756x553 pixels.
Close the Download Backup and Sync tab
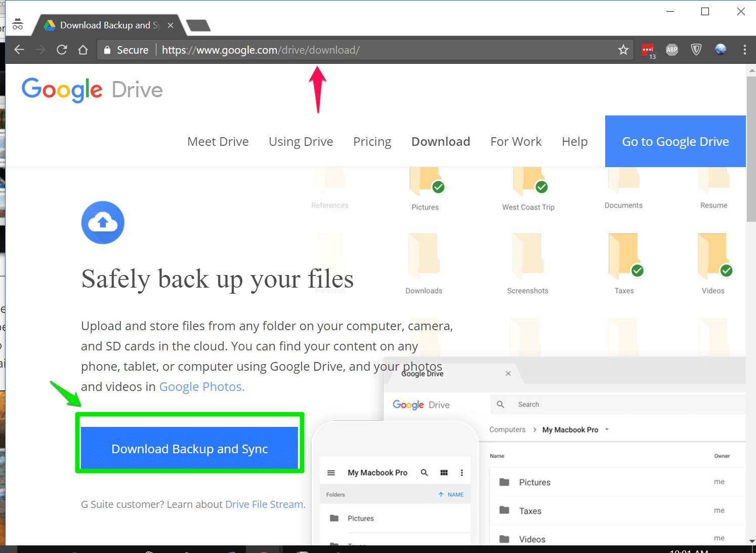[x=171, y=25]
